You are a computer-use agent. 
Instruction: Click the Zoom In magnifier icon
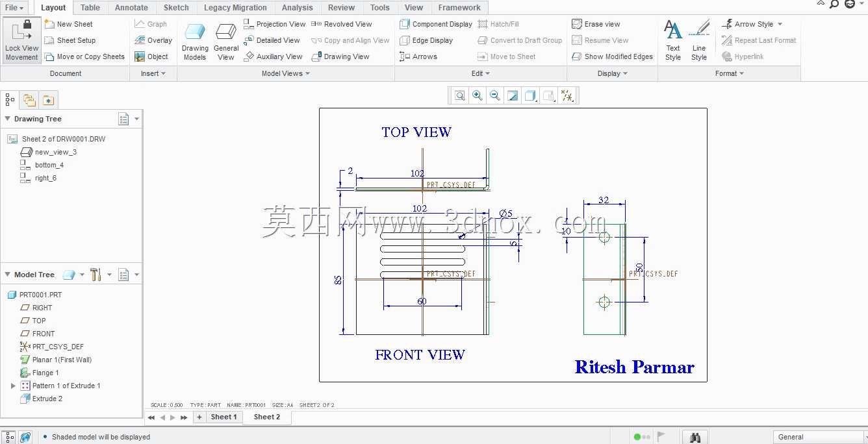coord(478,96)
